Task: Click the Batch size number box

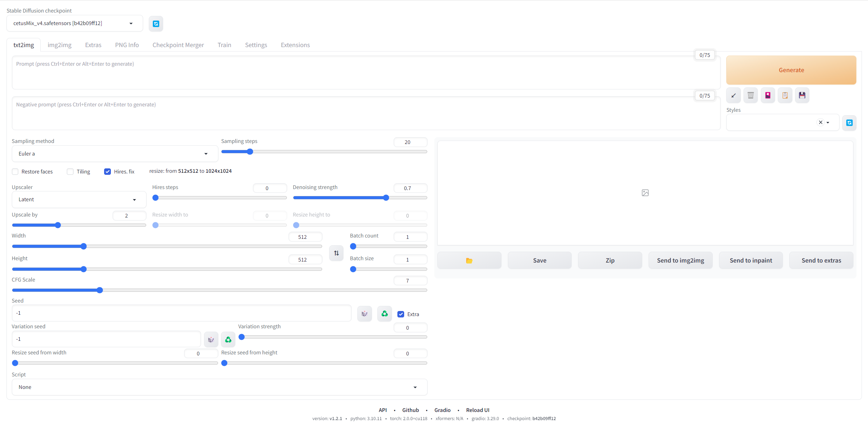Action: [x=410, y=260]
